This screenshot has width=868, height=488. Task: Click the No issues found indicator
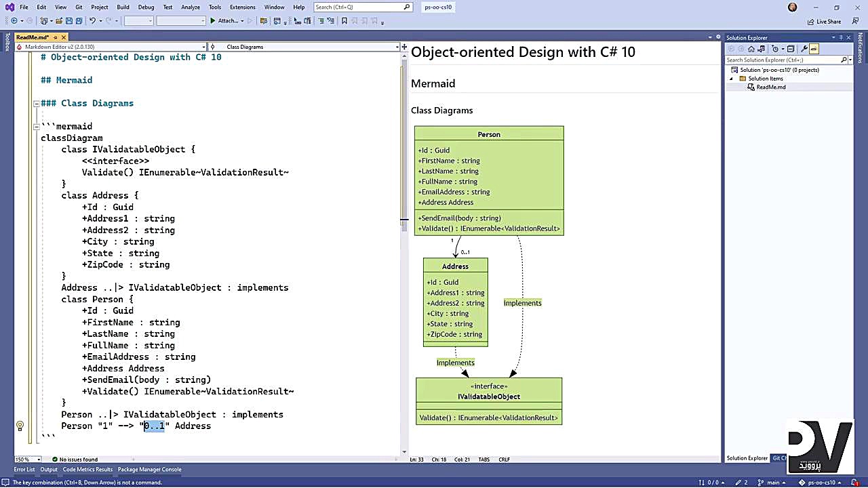point(75,460)
